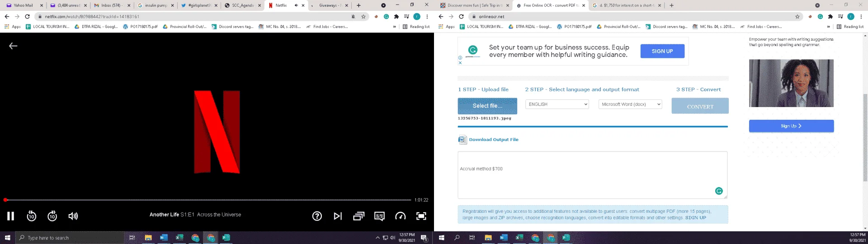The height and width of the screenshot is (244, 868).
Task: Click the SIGN UP button in Grammarly ad
Action: pyautogui.click(x=662, y=51)
